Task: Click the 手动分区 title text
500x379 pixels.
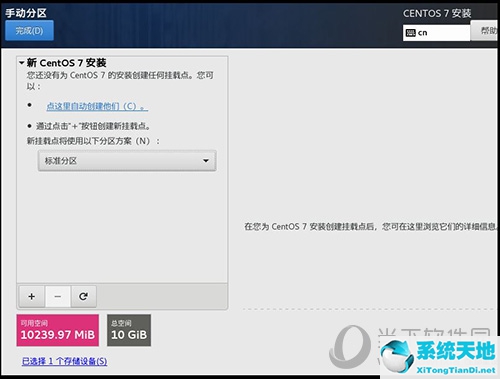Action: tap(26, 13)
